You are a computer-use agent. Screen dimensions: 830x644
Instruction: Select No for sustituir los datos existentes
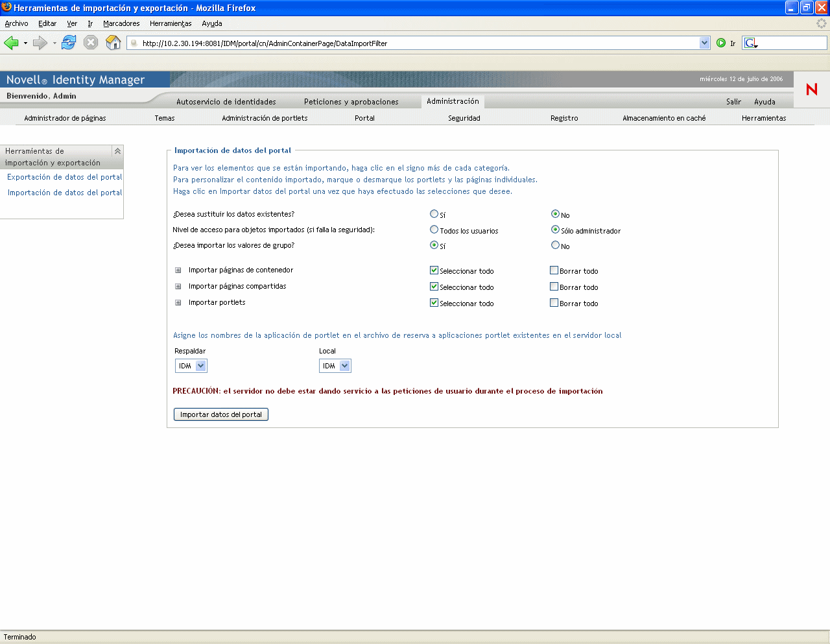click(555, 214)
